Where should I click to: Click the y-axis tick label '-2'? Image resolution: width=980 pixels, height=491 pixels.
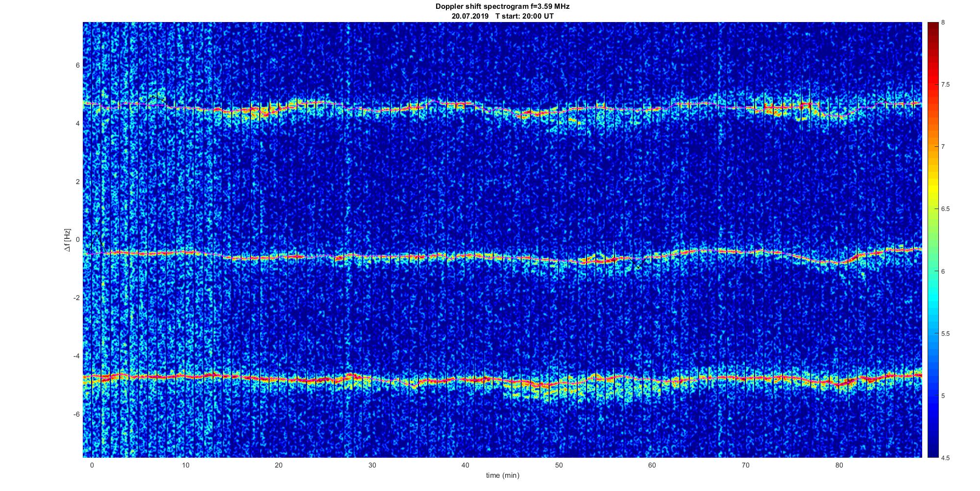[x=77, y=298]
